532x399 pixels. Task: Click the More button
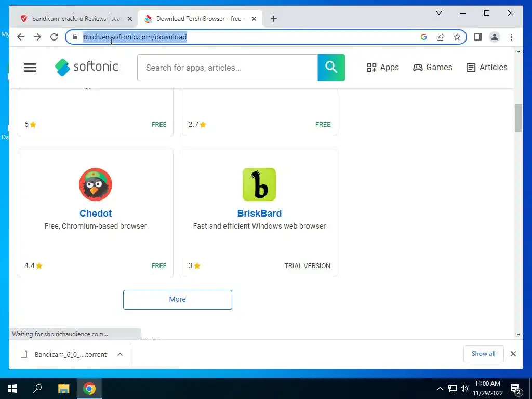(x=178, y=300)
